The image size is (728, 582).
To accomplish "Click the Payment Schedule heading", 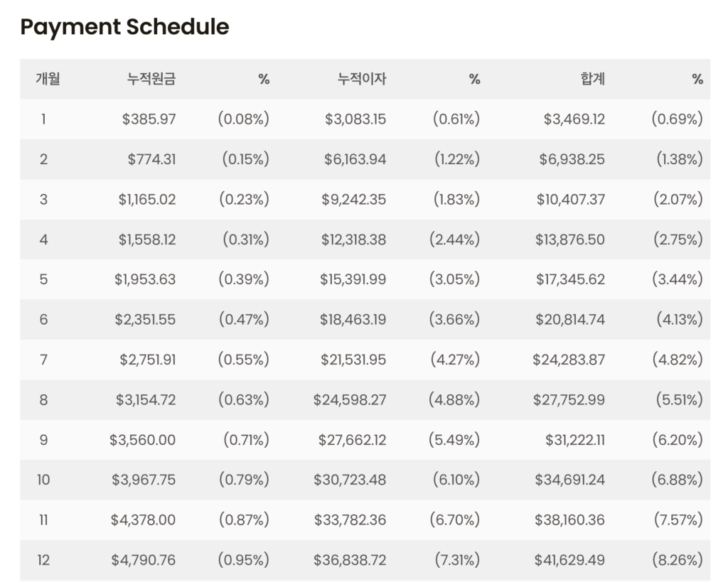I will [124, 27].
